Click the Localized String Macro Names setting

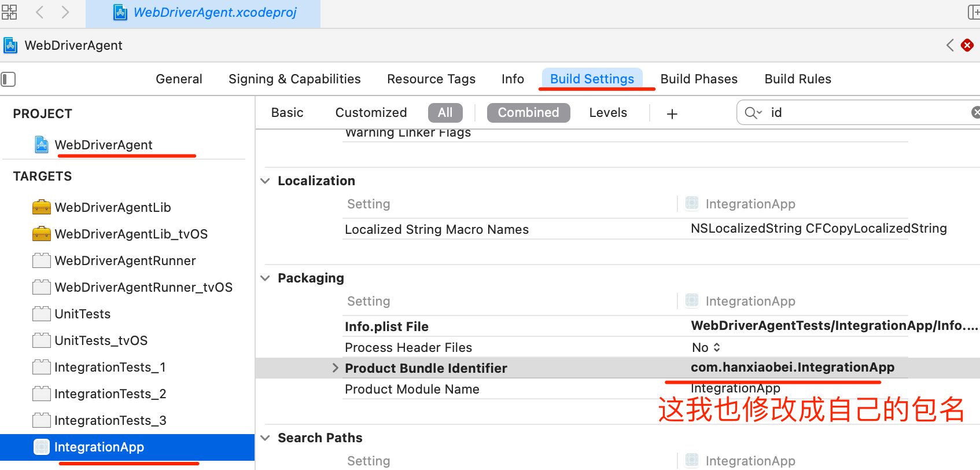coord(437,229)
